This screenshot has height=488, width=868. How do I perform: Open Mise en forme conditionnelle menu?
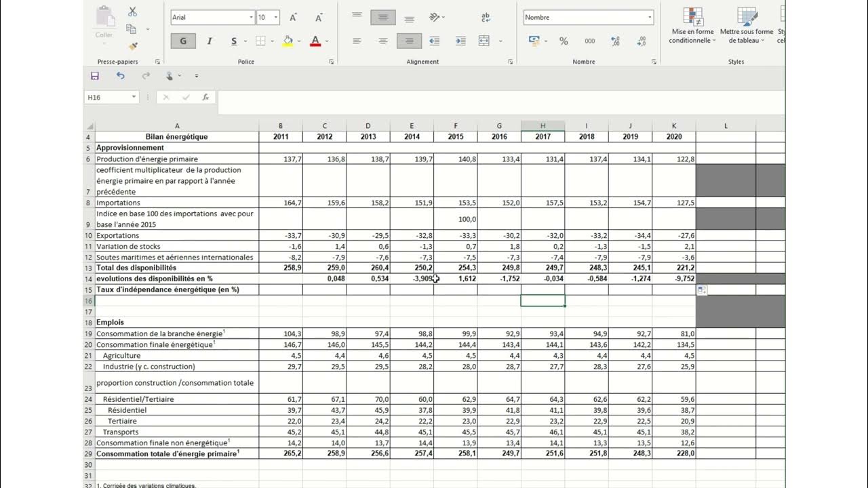pos(692,25)
